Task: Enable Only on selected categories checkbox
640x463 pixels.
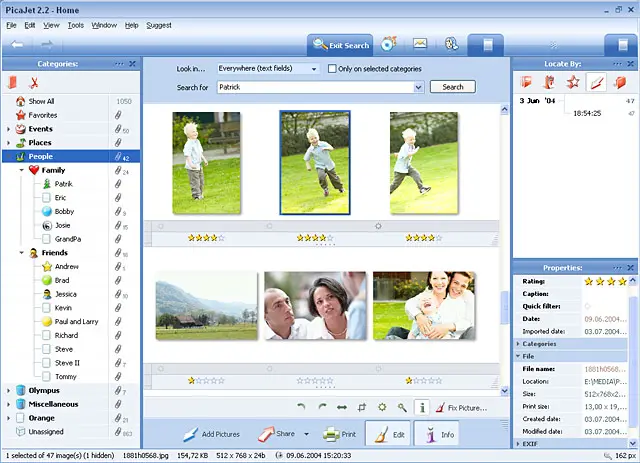Action: [332, 69]
